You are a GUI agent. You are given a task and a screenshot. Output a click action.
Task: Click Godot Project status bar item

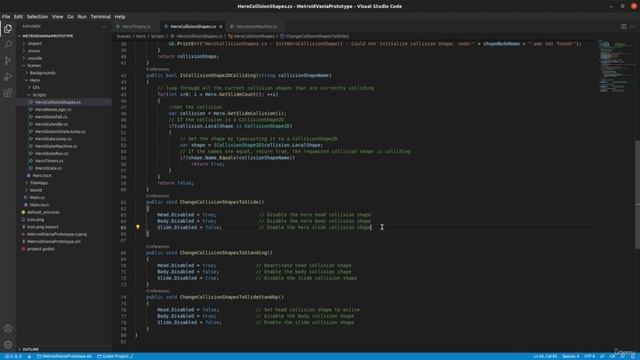tap(115, 356)
